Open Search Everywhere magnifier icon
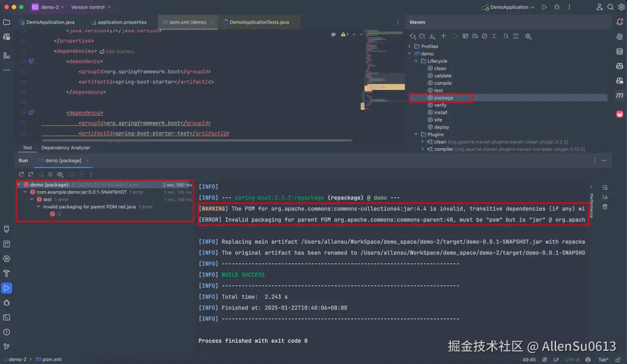The width and height of the screenshot is (627, 364). [x=610, y=7]
